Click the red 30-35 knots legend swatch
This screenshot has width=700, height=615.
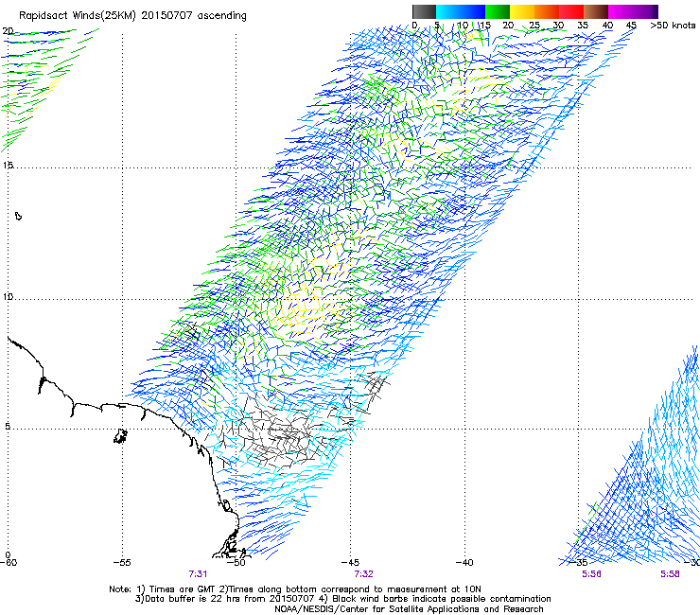click(x=571, y=11)
